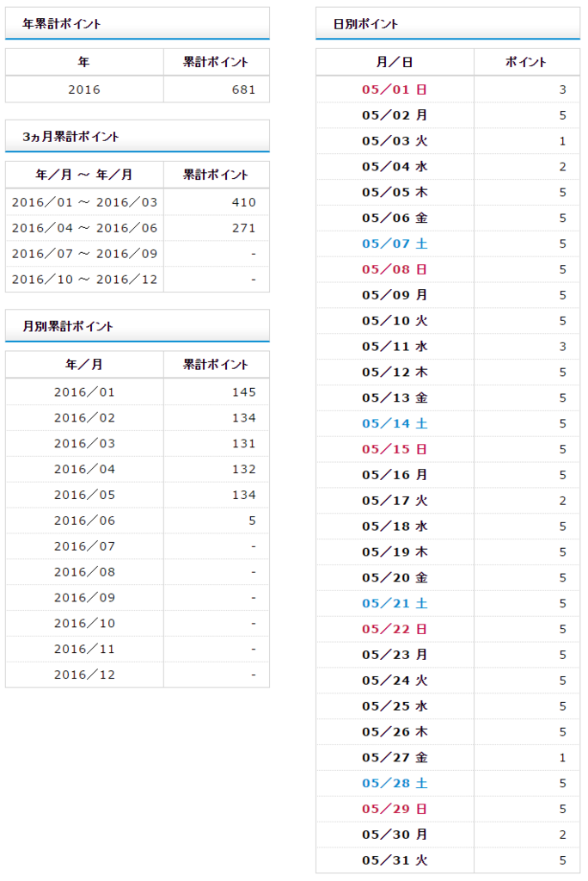
Task: Click the 05/26 木 date row
Action: 448,732
